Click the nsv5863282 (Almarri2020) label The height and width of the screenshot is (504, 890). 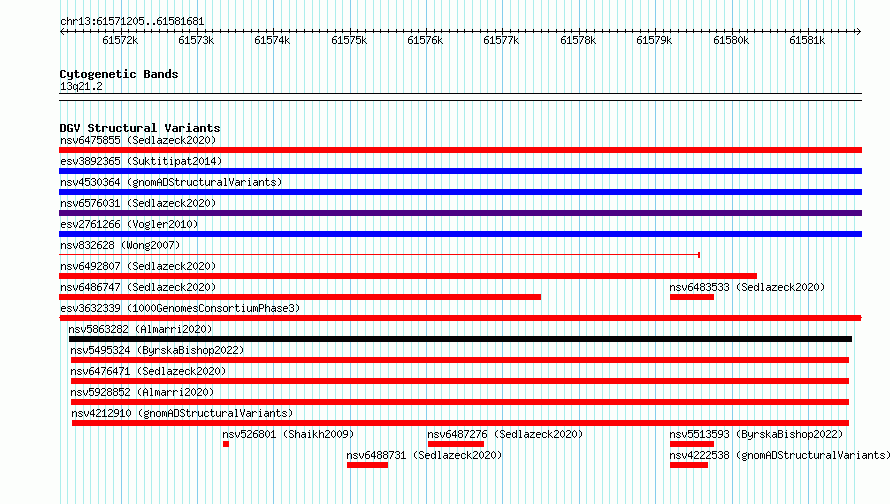140,329
